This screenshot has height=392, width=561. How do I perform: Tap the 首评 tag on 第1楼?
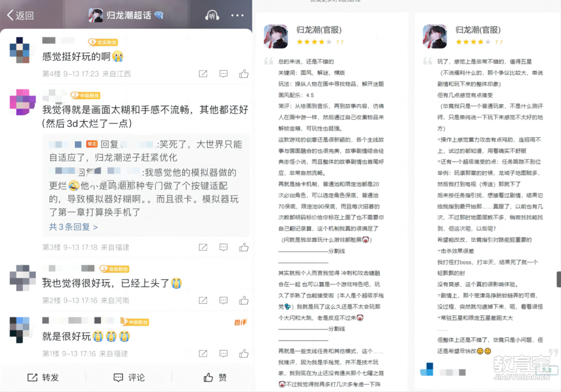click(x=241, y=322)
